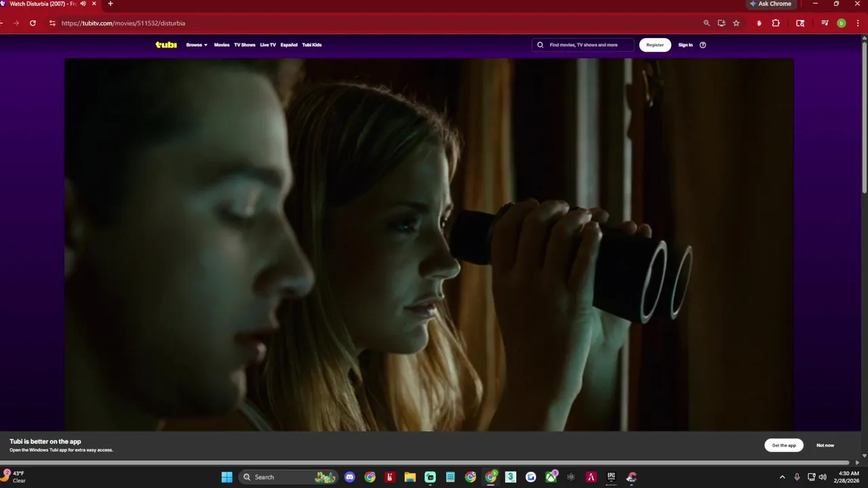868x488 pixels.
Task: Click the horizontal scrollbar at page bottom
Action: (424, 463)
